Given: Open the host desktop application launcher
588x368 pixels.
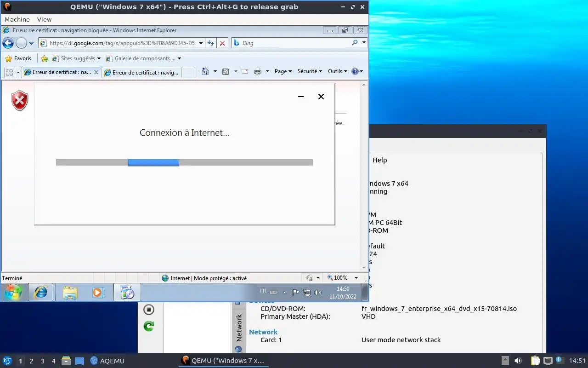Looking at the screenshot, I should (x=7, y=361).
